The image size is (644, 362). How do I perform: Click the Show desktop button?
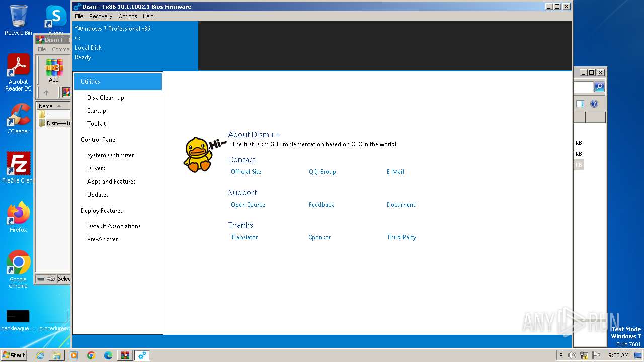tap(638, 355)
